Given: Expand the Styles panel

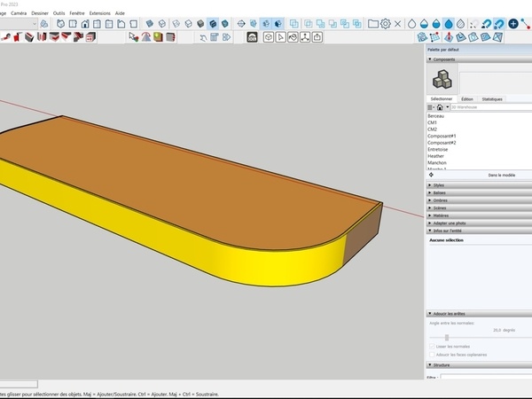Looking at the screenshot, I should tap(438, 184).
